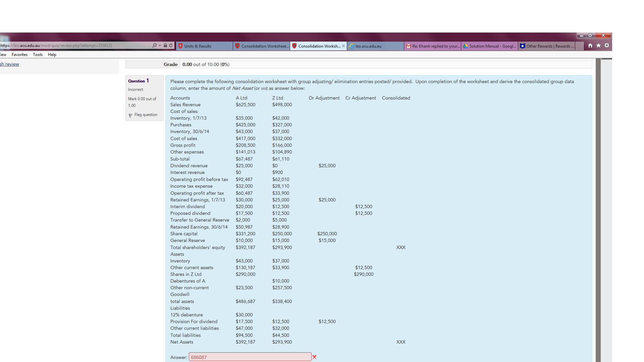
Task: Select the answer text 686087
Action: (198, 357)
